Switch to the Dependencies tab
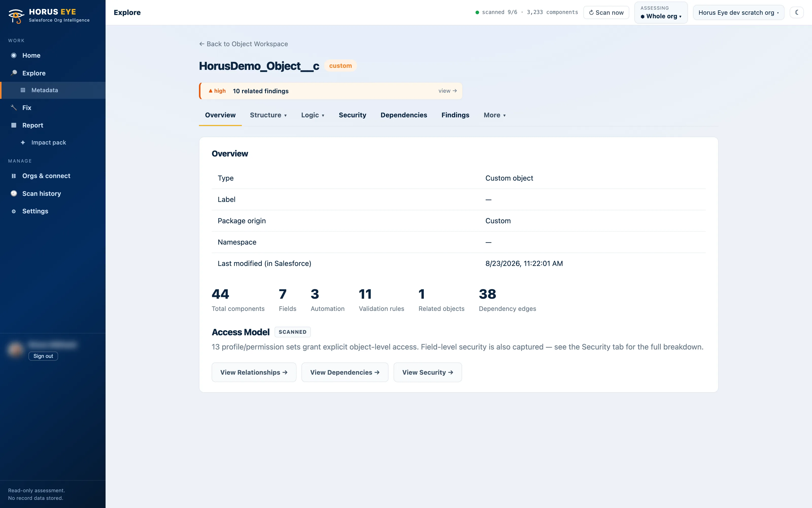812x508 pixels. pyautogui.click(x=404, y=115)
